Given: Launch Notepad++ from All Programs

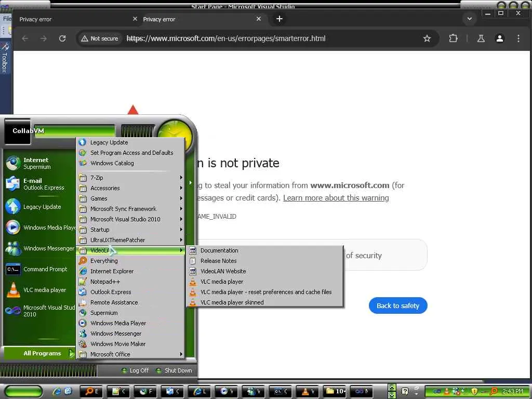Looking at the screenshot, I should (x=130, y=282).
